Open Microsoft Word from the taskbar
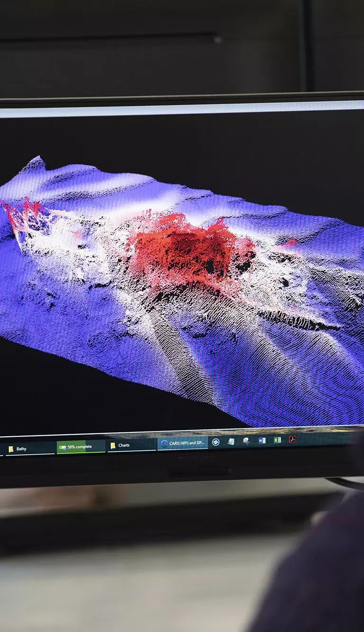The height and width of the screenshot is (632, 364). coord(262,440)
